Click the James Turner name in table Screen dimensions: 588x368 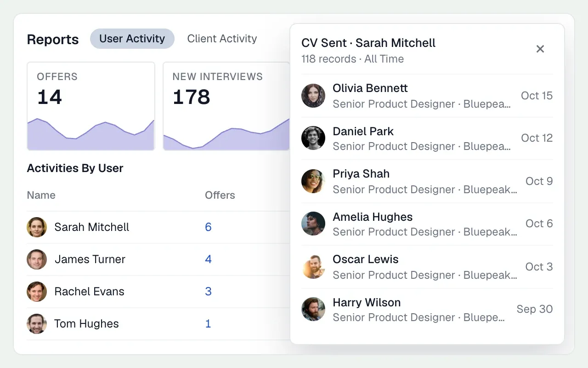90,259
